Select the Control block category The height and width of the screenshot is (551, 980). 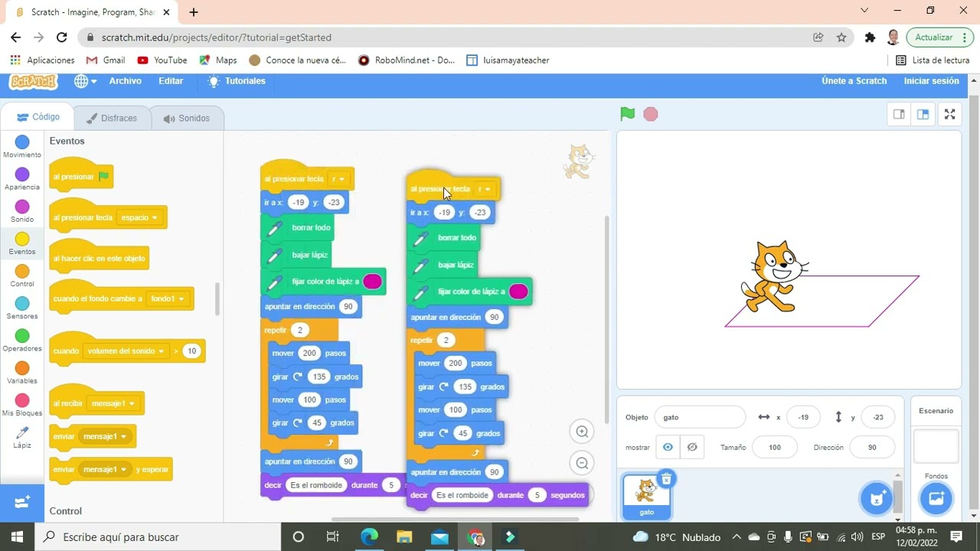click(x=22, y=275)
